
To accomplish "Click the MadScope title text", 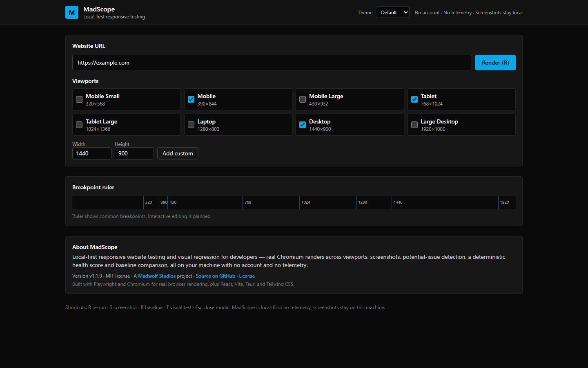I will click(99, 9).
